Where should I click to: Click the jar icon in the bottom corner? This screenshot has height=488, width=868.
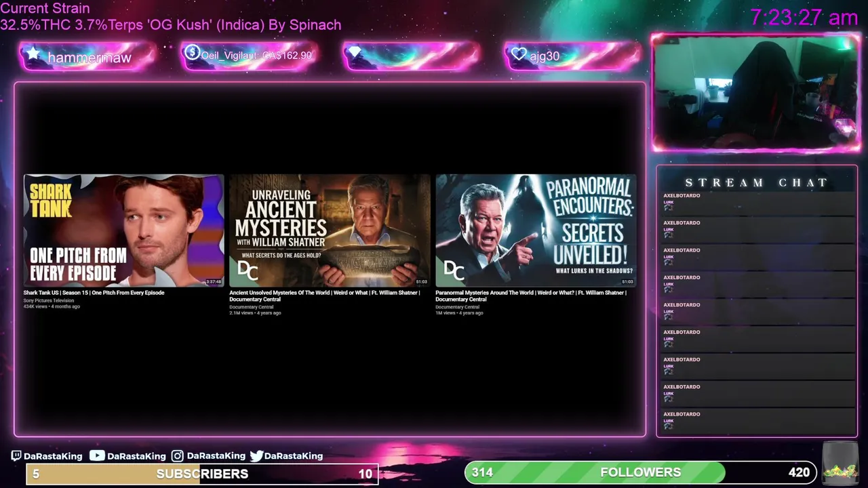tap(839, 464)
